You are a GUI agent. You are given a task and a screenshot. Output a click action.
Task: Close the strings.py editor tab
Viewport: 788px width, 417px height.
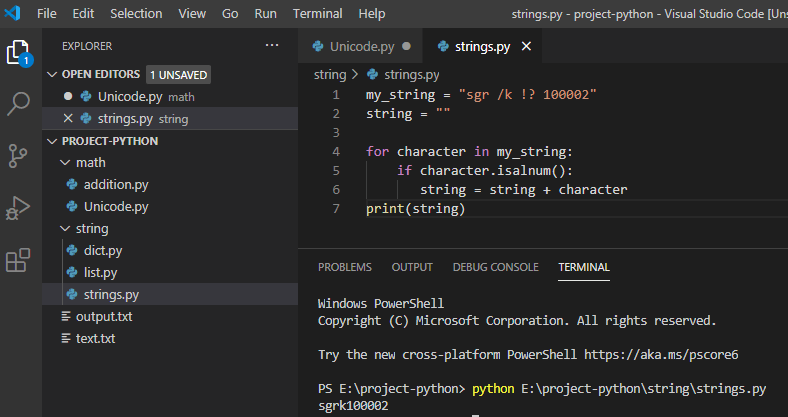click(526, 46)
